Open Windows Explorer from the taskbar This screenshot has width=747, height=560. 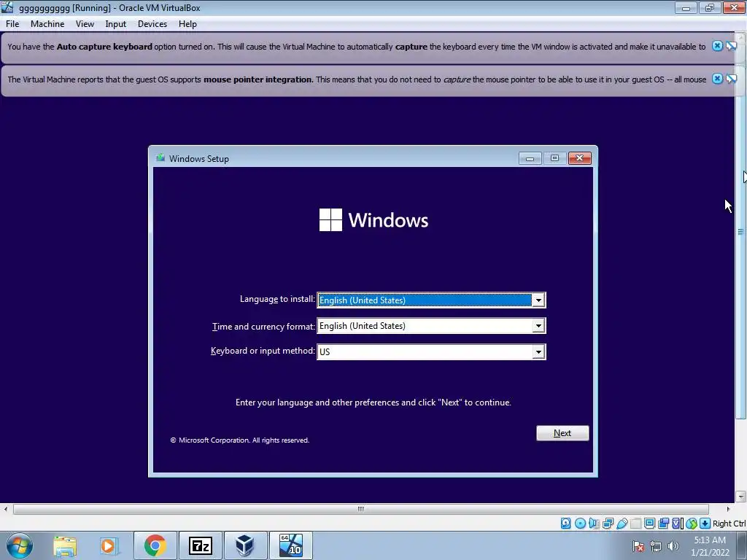pyautogui.click(x=65, y=545)
